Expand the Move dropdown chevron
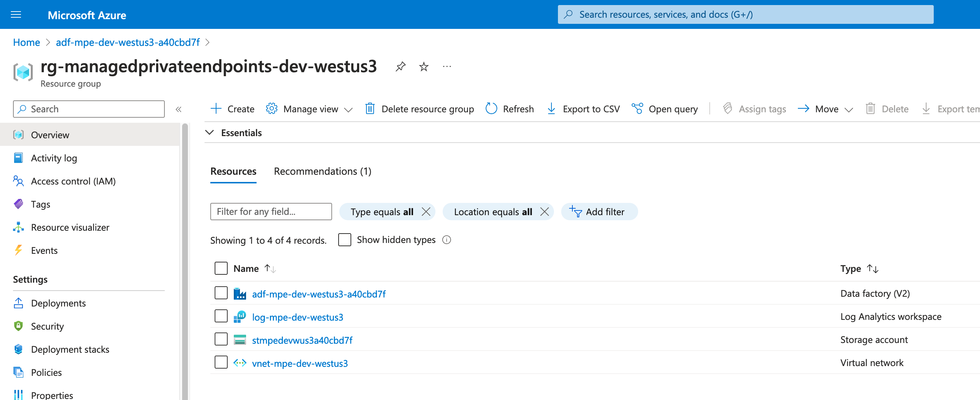 click(x=849, y=110)
